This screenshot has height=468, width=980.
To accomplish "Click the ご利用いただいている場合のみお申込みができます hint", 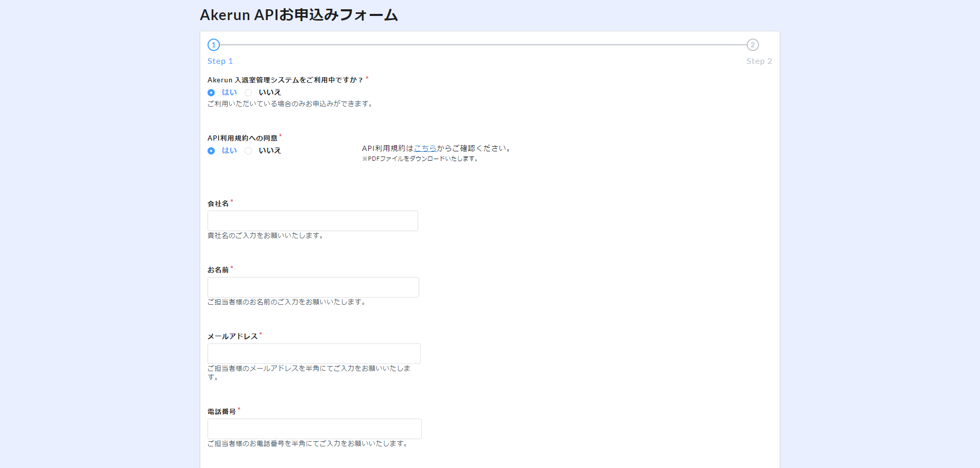I will pyautogui.click(x=290, y=103).
